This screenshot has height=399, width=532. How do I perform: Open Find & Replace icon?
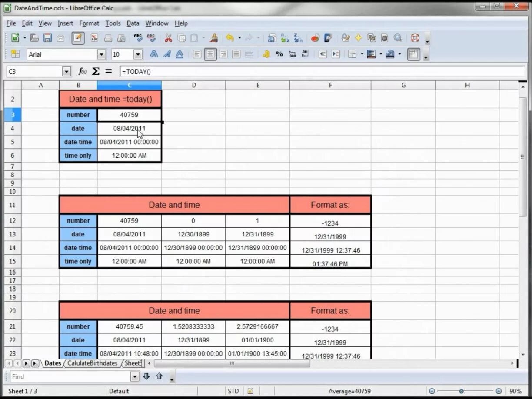click(346, 38)
